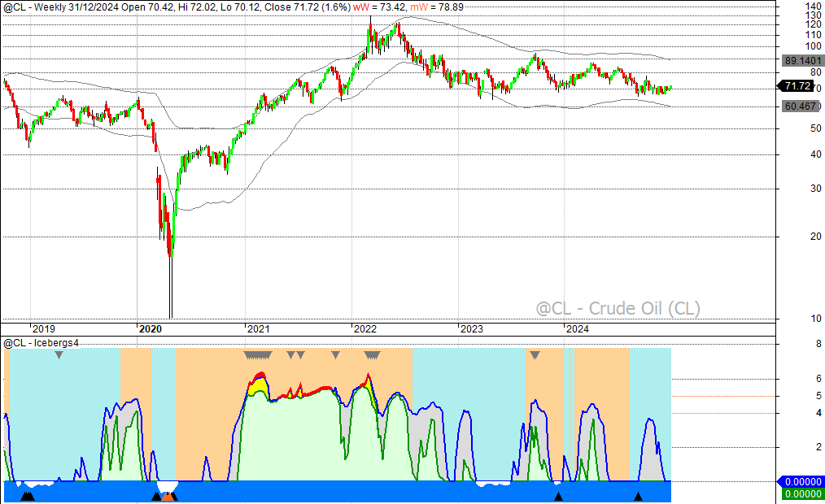Viewport: 825px width, 504px height.
Task: Click the black up-triangle marker in late 2024
Action: coord(638,496)
